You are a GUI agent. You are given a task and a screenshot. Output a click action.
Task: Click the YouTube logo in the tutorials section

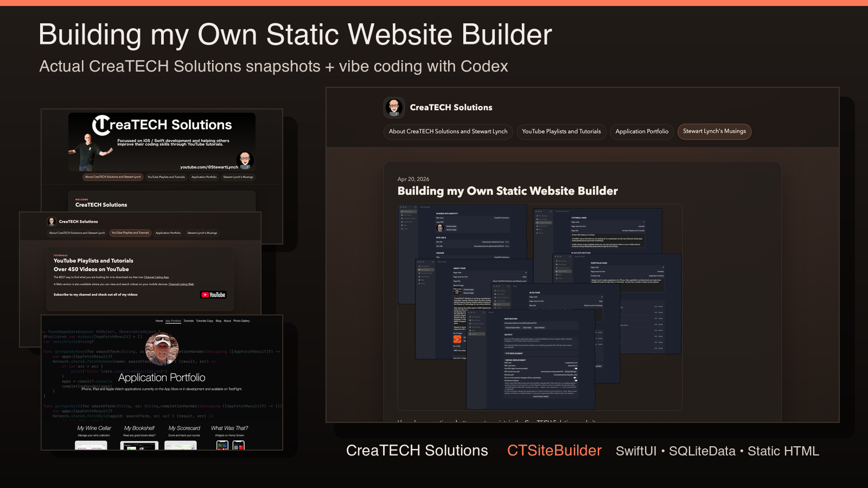213,294
